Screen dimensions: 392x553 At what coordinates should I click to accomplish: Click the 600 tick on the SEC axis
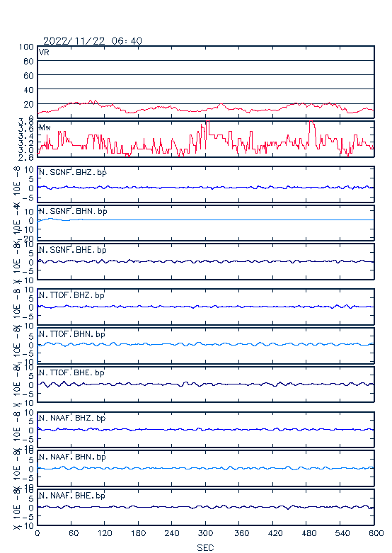click(376, 533)
